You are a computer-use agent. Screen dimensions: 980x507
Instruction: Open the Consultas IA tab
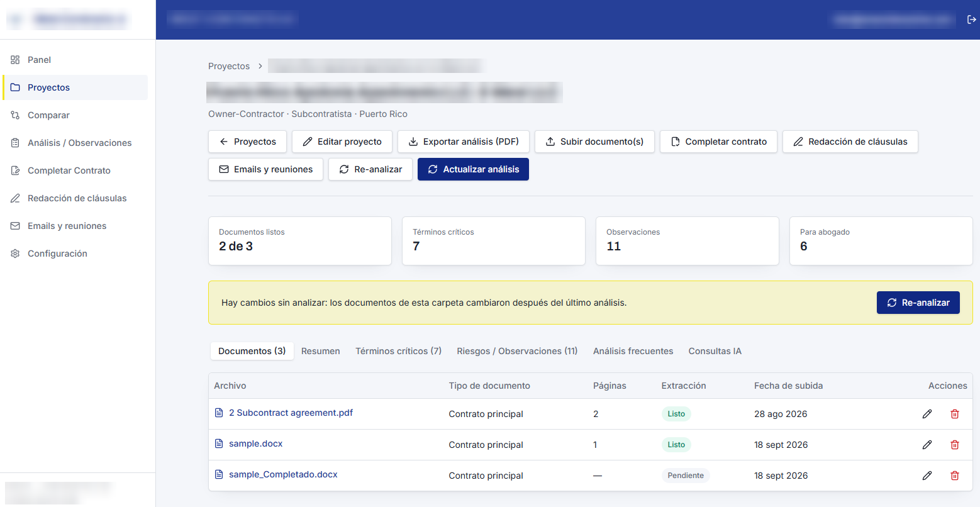tap(715, 351)
